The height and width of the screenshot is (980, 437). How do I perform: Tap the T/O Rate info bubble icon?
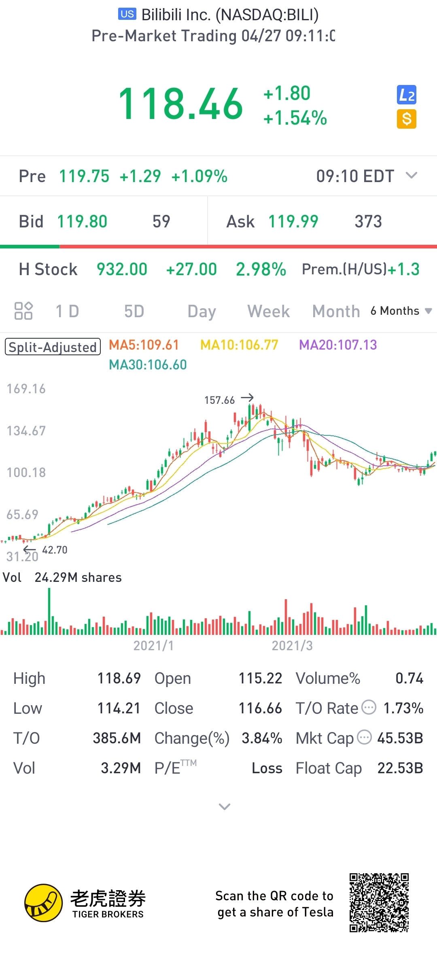[369, 707]
